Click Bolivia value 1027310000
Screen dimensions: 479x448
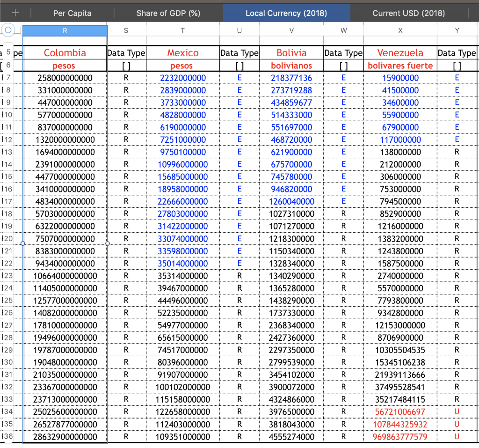point(291,214)
